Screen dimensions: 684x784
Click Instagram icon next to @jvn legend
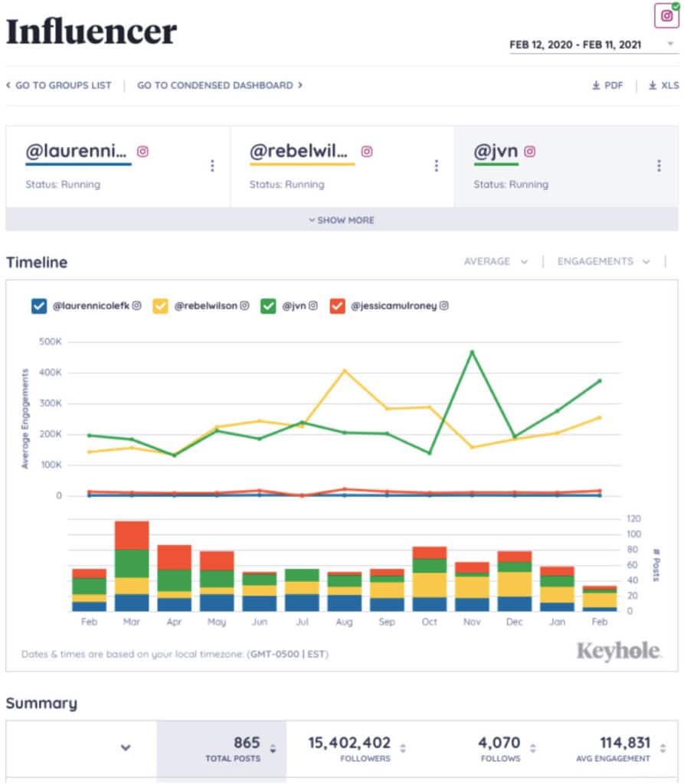(x=313, y=305)
